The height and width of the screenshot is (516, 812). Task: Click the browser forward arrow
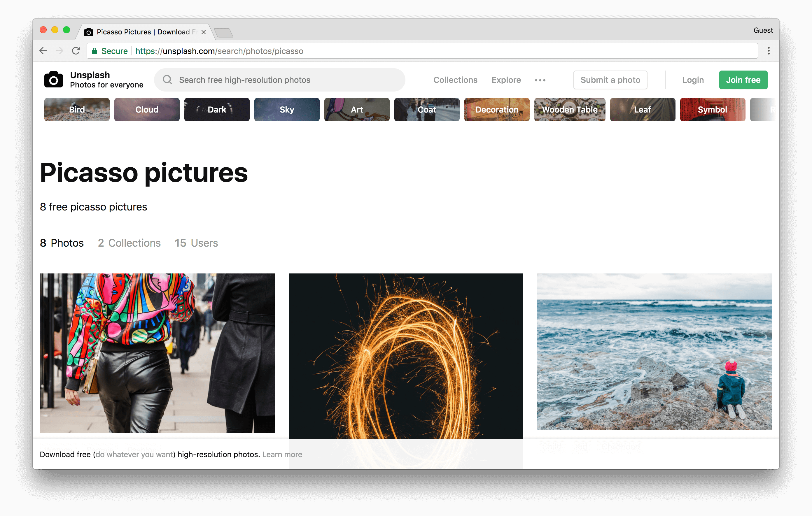[x=60, y=51]
